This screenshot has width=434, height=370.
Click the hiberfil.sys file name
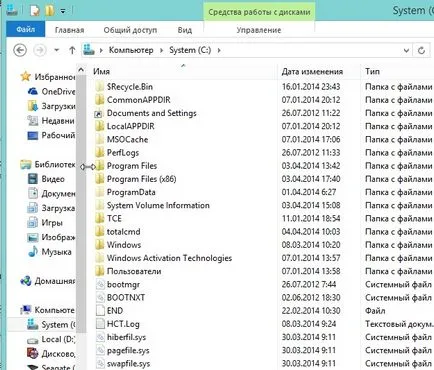pyautogui.click(x=126, y=337)
